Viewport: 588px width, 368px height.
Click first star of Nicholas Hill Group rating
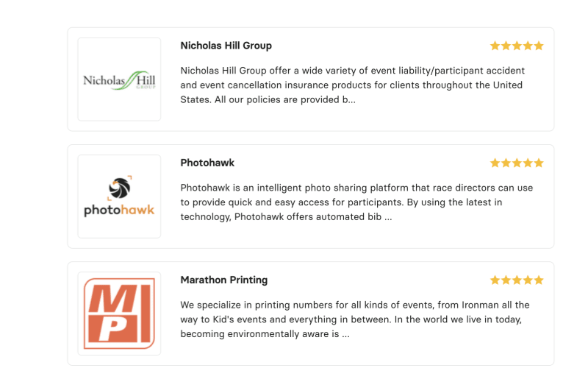[495, 46]
